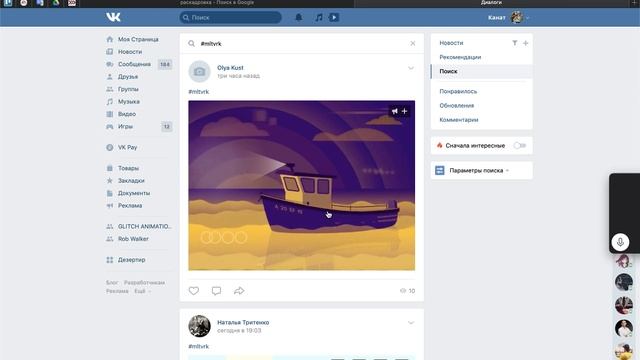The height and width of the screenshot is (360, 640).
Task: Click Olya Kust's avatar placeholder
Action: pos(199,71)
